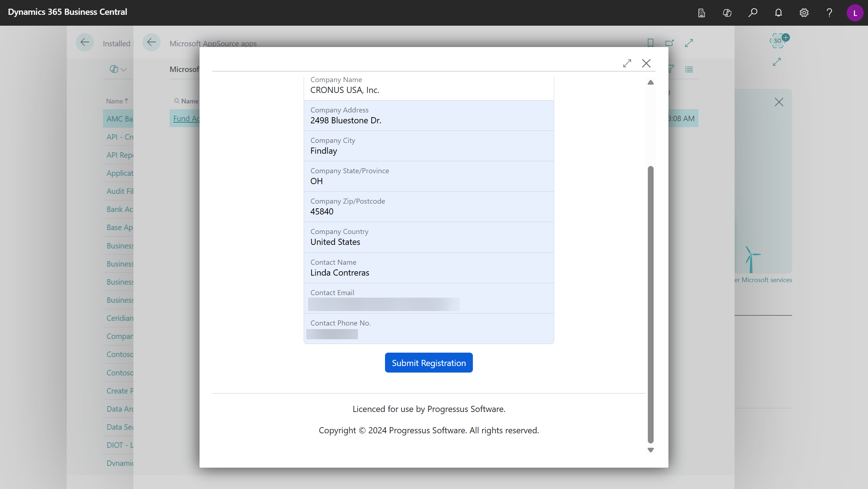Image resolution: width=868 pixels, height=489 pixels.
Task: Open page in new window icon
Action: 670,43
